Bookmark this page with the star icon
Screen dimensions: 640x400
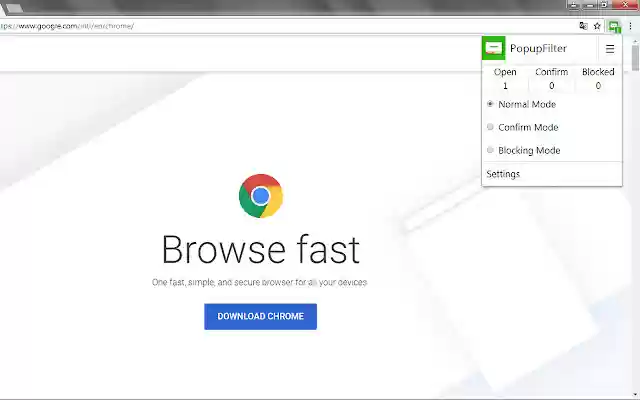click(597, 26)
